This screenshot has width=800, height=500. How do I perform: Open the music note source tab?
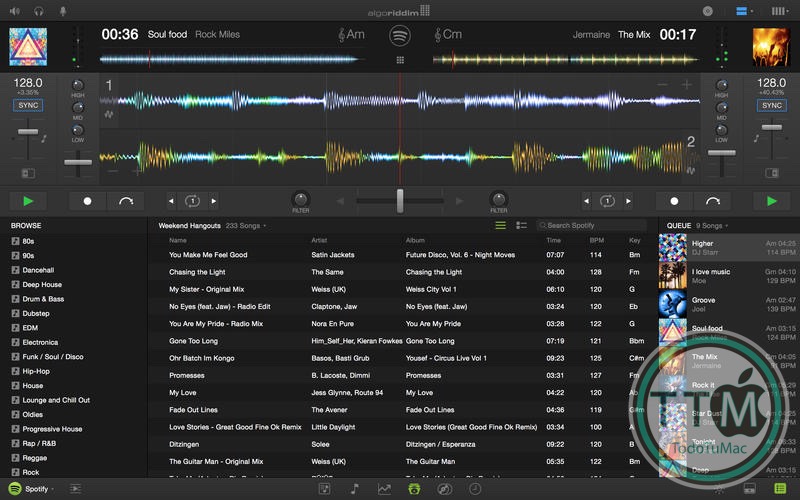click(x=355, y=489)
